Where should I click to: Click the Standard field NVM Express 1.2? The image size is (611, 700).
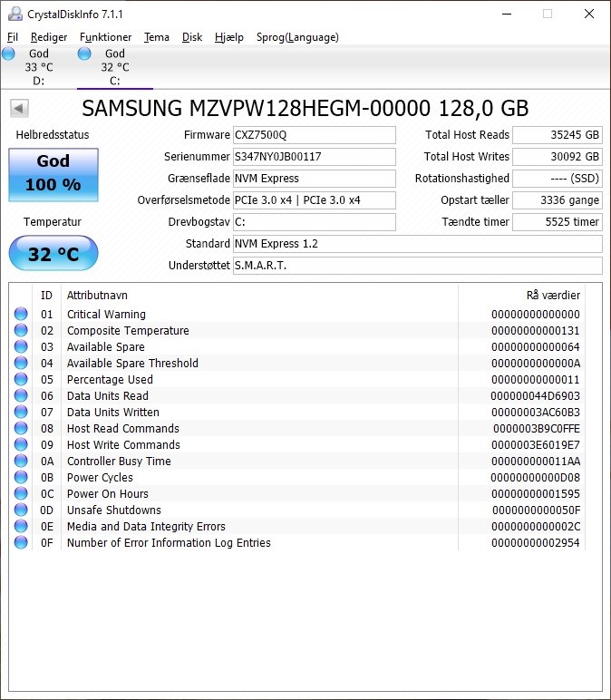tap(418, 244)
